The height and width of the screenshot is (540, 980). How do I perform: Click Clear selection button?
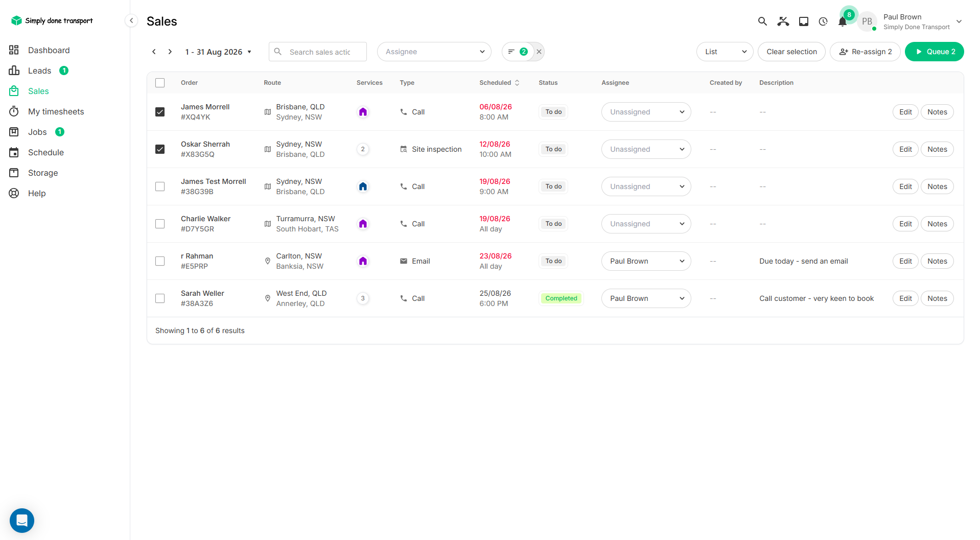[791, 52]
